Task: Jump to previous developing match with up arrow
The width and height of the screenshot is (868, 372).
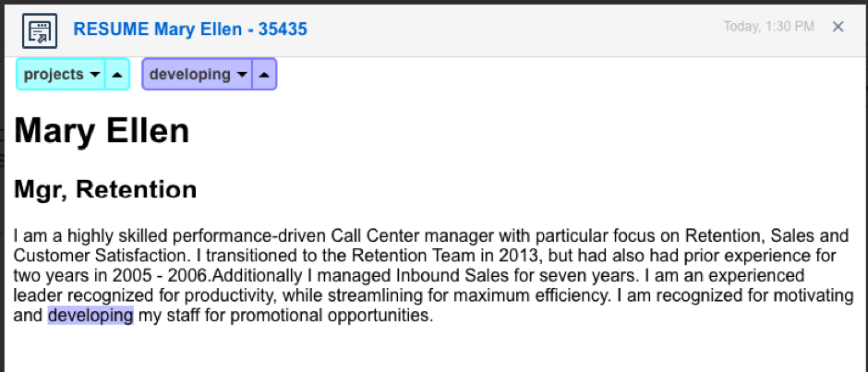Action: [265, 74]
